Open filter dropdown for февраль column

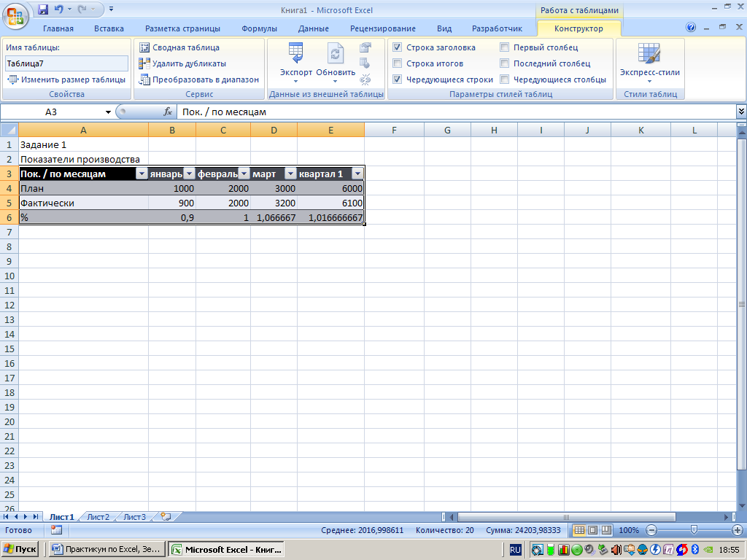click(x=244, y=174)
